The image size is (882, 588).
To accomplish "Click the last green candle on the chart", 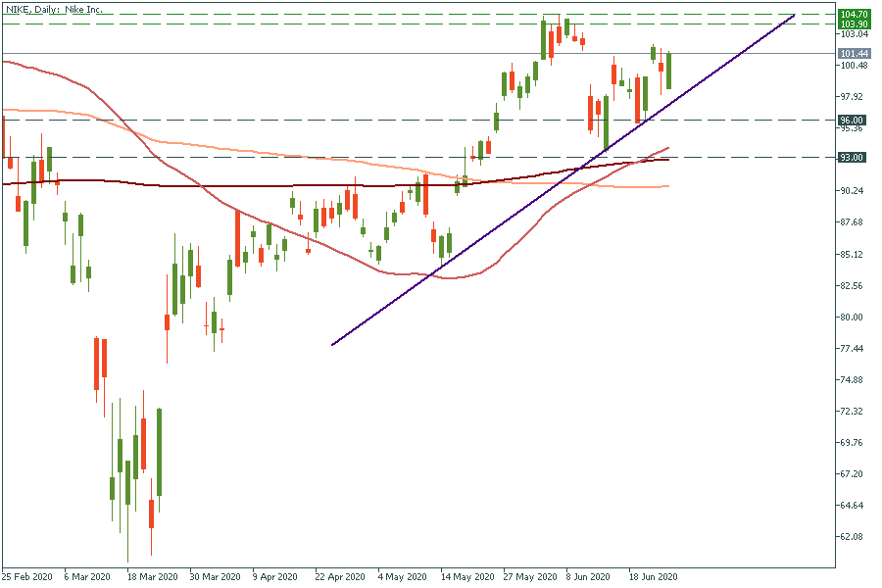I will point(668,71).
